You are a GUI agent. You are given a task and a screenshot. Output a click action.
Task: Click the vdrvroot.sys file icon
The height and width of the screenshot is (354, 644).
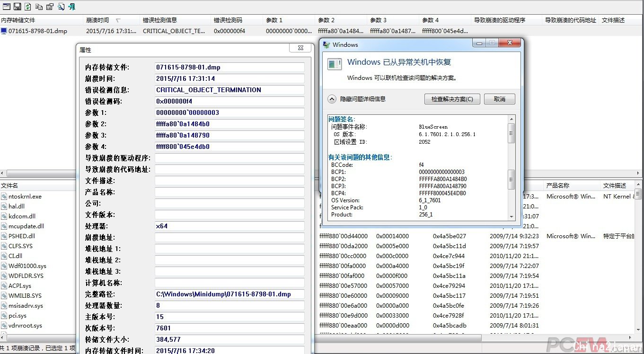[x=4, y=326]
